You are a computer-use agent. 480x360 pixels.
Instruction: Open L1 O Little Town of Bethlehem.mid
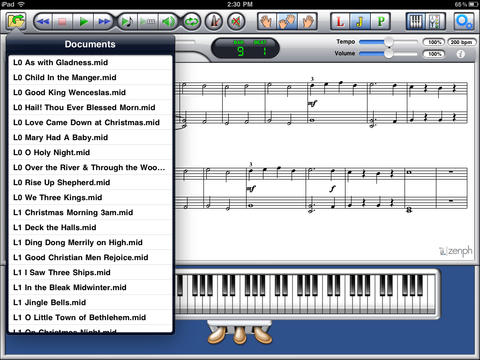coord(90,317)
